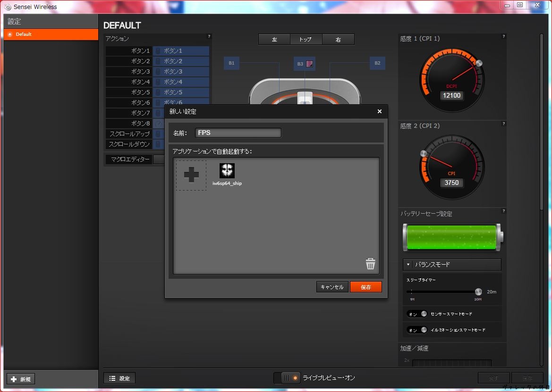This screenshot has width=552, height=392.
Task: Open the ボタン3 action assignment dropdown
Action: (181, 72)
